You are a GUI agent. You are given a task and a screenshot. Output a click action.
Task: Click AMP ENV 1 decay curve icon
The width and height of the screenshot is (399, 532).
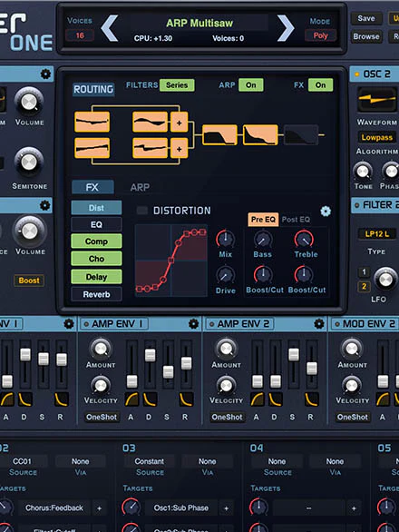coord(150,399)
